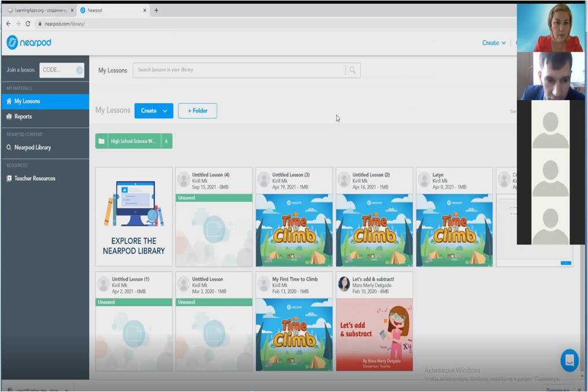Open Reports in sidebar

pyautogui.click(x=45, y=116)
